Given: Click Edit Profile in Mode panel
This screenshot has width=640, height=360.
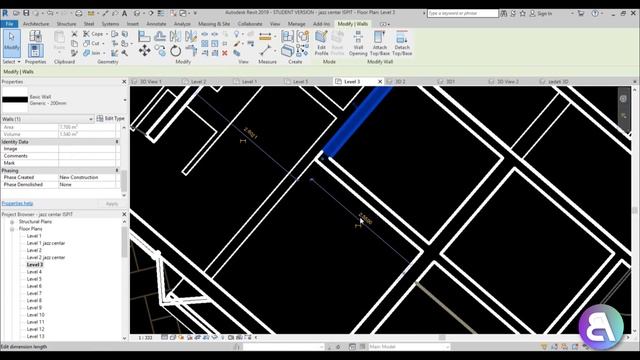Looking at the screenshot, I should point(321,43).
